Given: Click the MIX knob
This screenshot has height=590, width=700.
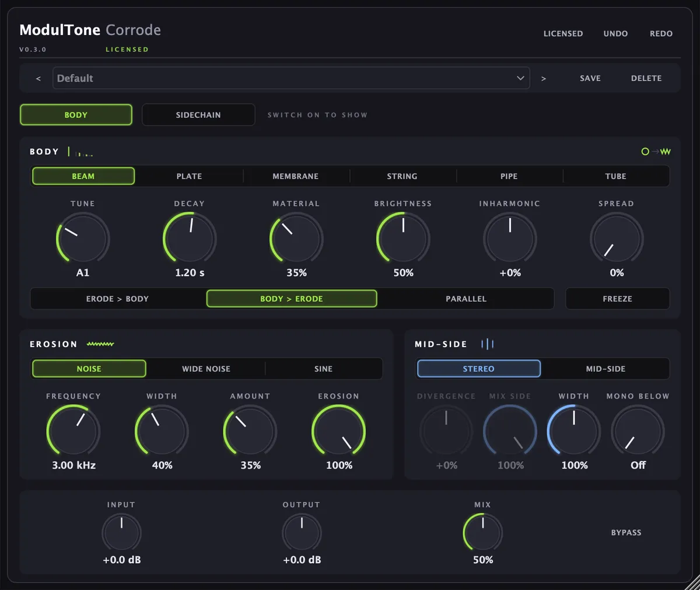Looking at the screenshot, I should (483, 532).
